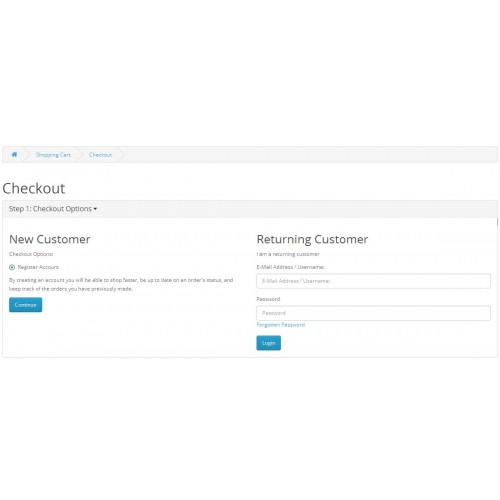Focus the Password input field

coord(373,313)
